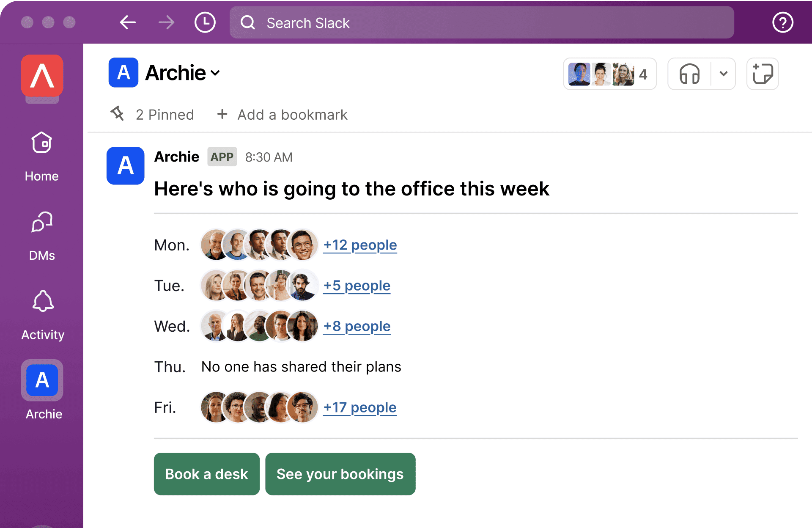812x528 pixels.
Task: Click the Book a desk button
Action: [x=206, y=474]
